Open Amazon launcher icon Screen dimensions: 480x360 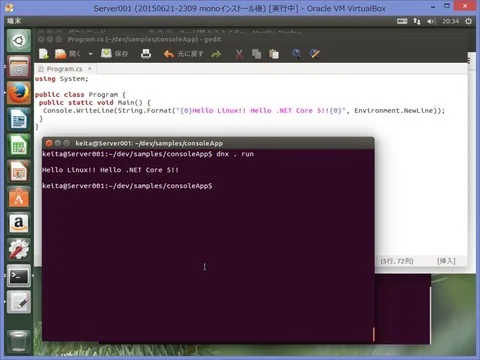pos(19,223)
